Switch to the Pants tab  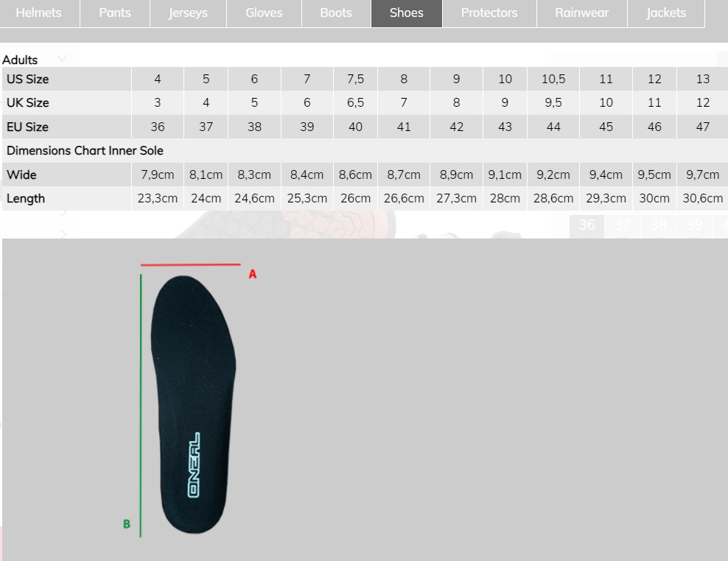[115, 13]
